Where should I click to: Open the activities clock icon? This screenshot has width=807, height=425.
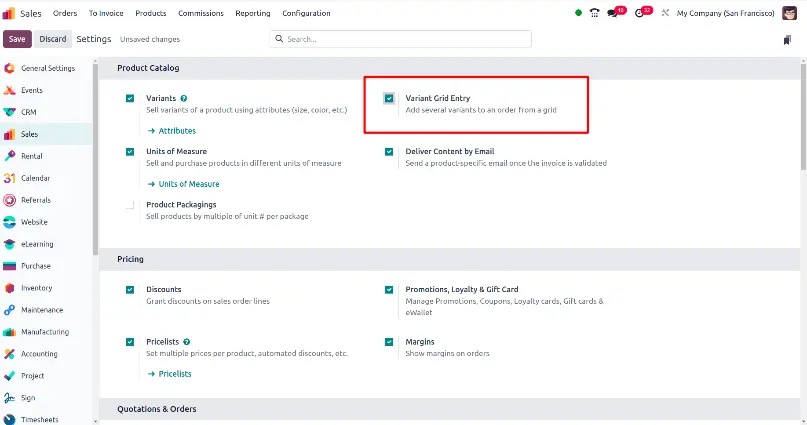click(x=639, y=13)
